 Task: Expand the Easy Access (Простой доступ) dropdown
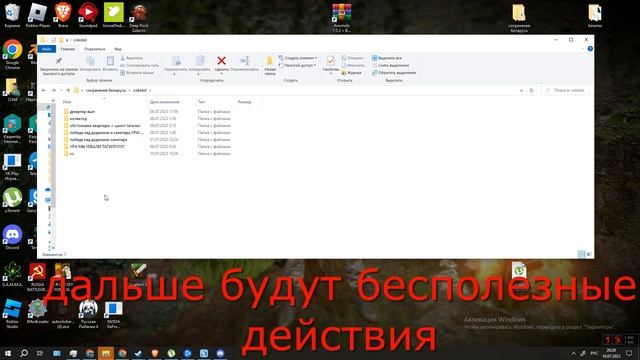pyautogui.click(x=298, y=65)
